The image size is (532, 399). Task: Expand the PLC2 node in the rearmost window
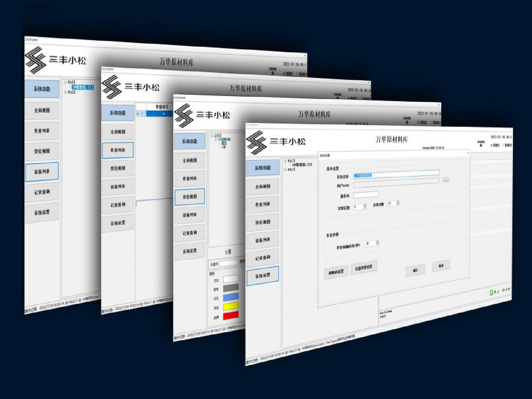click(x=65, y=92)
